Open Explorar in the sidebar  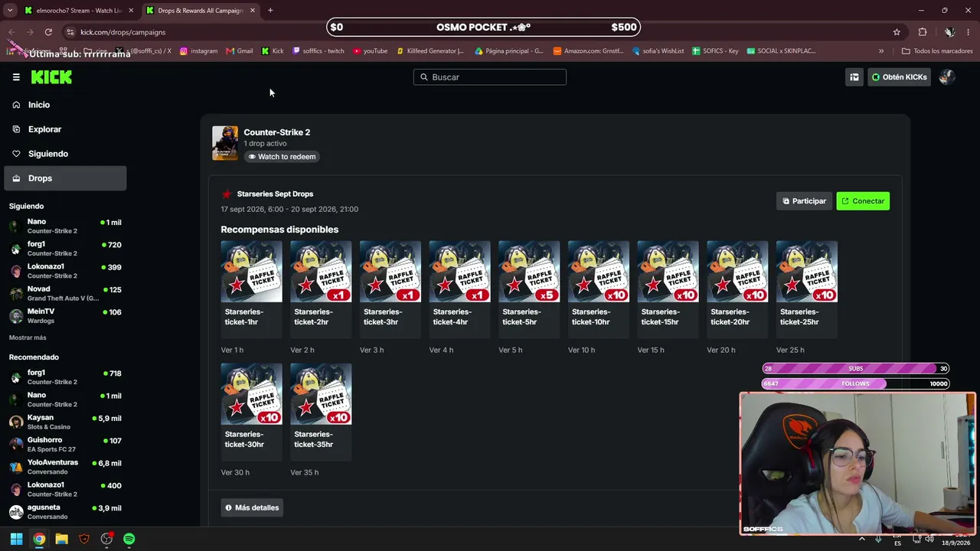65,129
